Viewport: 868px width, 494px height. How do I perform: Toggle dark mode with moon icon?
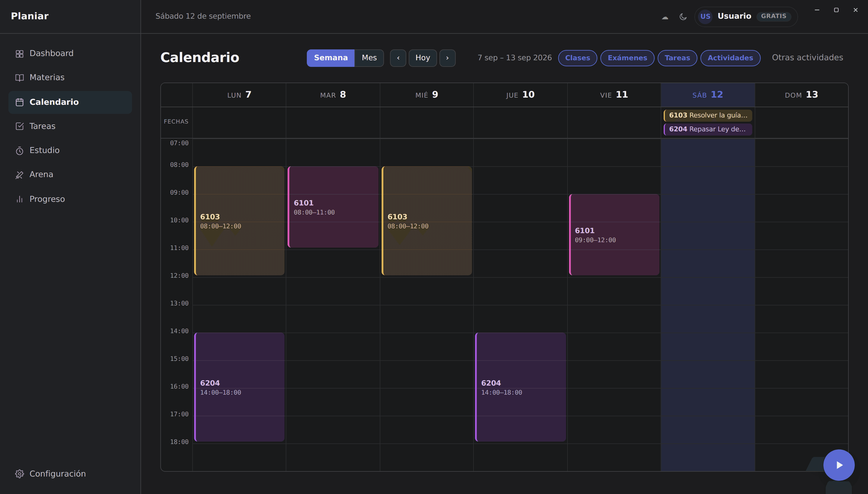[683, 17]
